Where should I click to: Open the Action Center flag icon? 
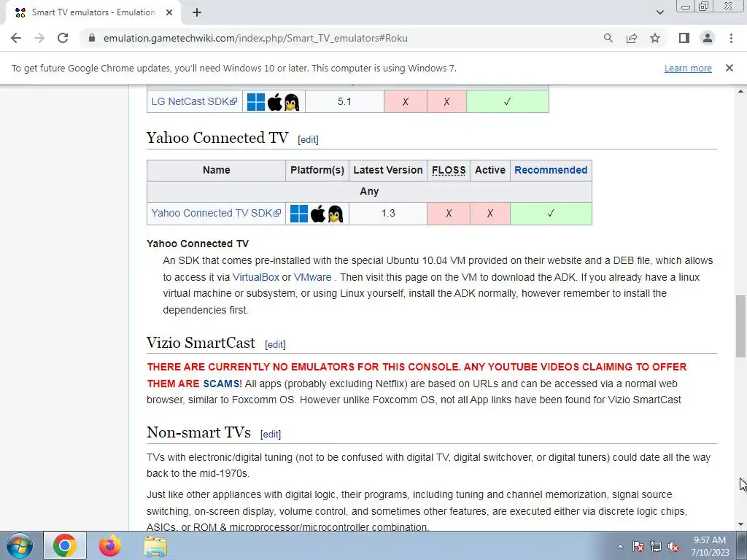tap(638, 546)
